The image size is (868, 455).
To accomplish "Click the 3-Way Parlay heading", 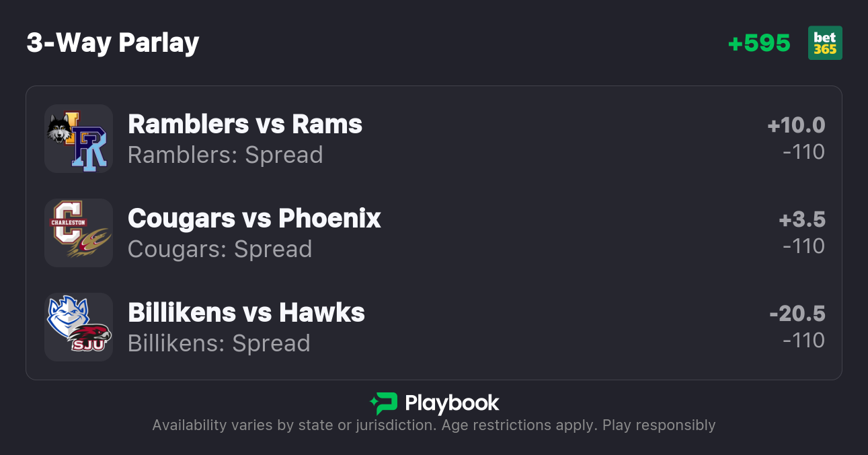I will tap(113, 43).
